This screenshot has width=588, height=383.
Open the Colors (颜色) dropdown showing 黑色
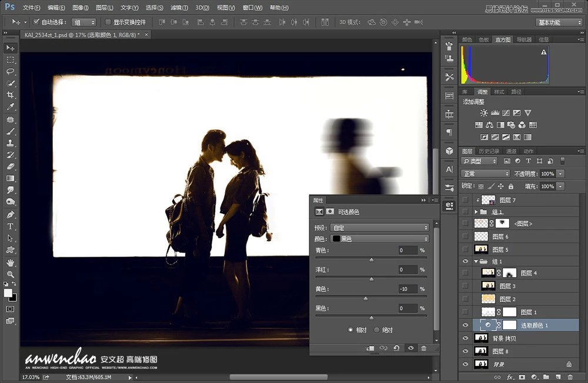click(x=379, y=238)
